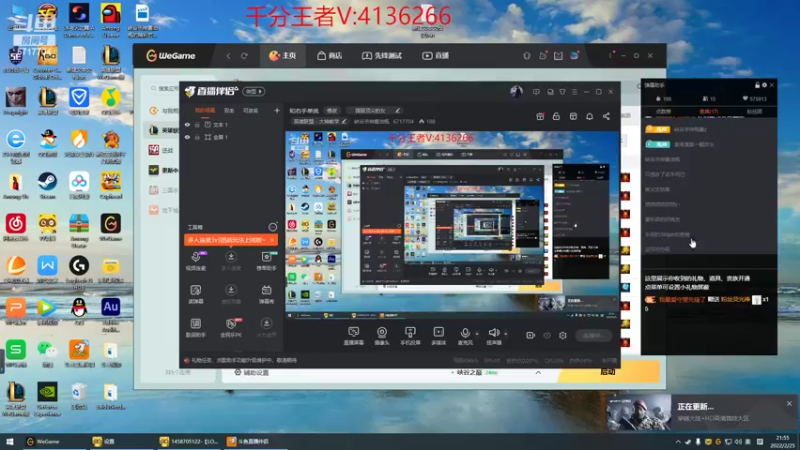800x450 pixels.
Task: Click the mode pill beside streaming app logo
Action: [254, 91]
